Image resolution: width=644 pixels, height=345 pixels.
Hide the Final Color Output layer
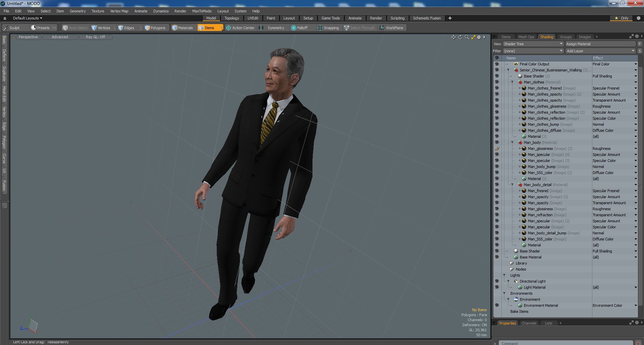click(x=497, y=64)
